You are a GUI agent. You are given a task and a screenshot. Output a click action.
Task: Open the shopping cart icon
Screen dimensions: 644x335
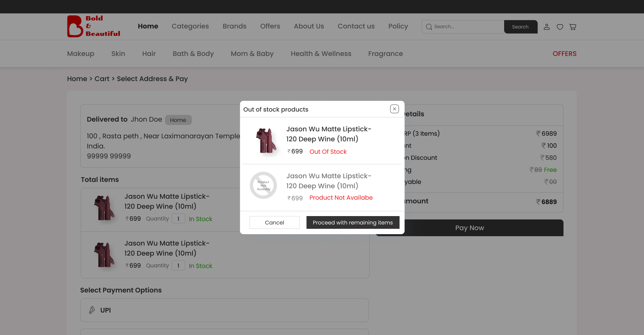[x=573, y=27]
